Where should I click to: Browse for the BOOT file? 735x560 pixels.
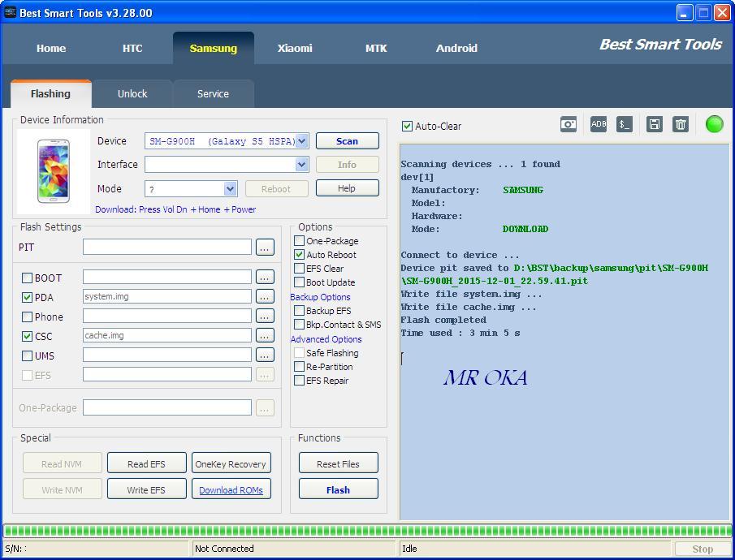[x=265, y=277]
